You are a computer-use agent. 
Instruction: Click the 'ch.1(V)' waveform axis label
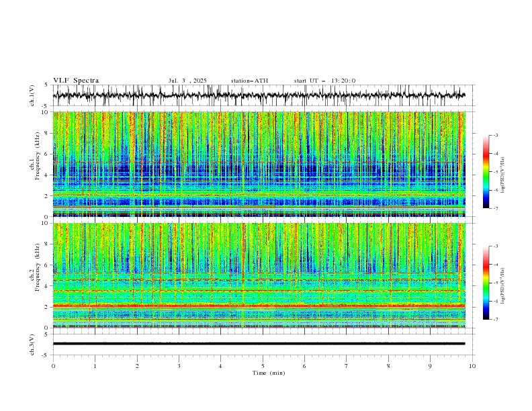(x=32, y=95)
